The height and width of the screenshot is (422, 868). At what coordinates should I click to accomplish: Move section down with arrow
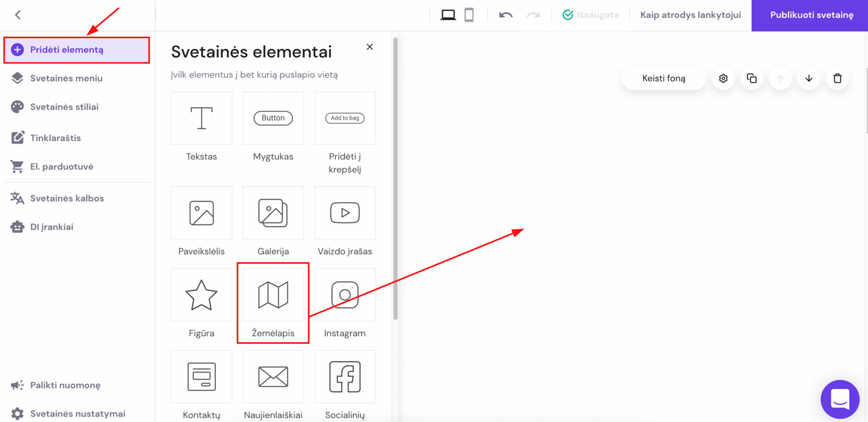[x=809, y=78]
